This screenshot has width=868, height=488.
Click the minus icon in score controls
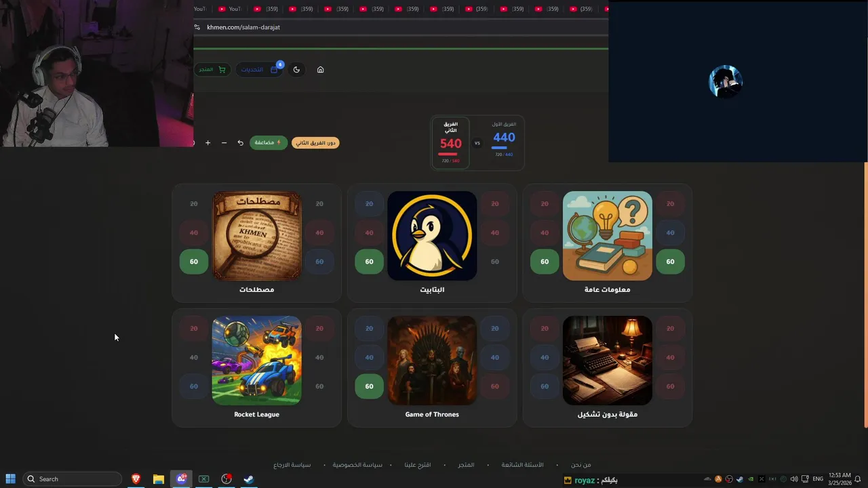[x=224, y=143]
